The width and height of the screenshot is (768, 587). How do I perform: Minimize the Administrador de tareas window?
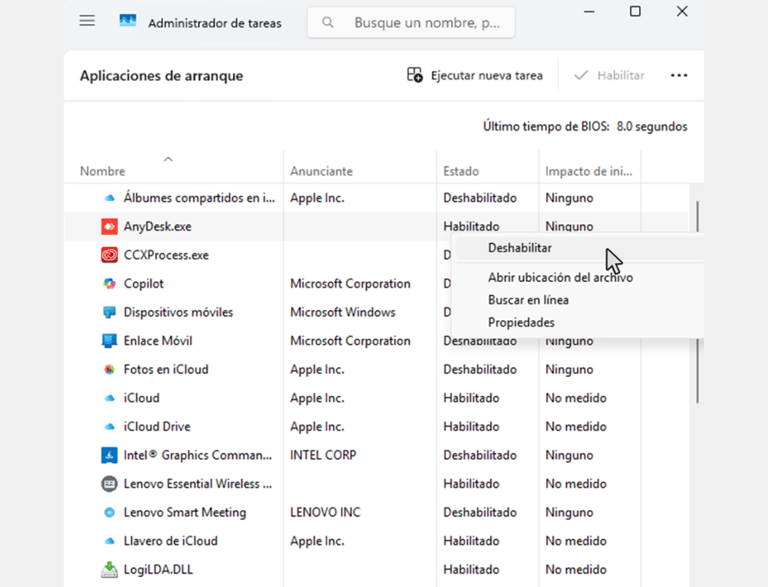(589, 11)
